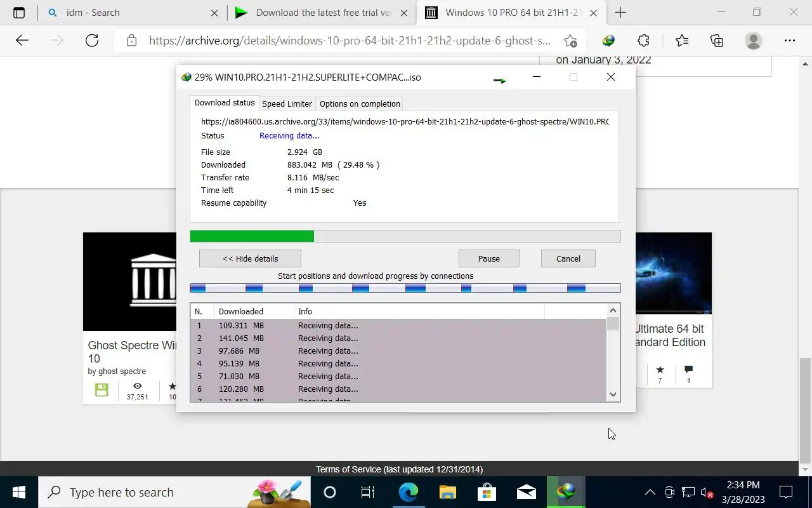Open the Speed Limiter tab
This screenshot has height=508, width=812.
pyautogui.click(x=287, y=104)
